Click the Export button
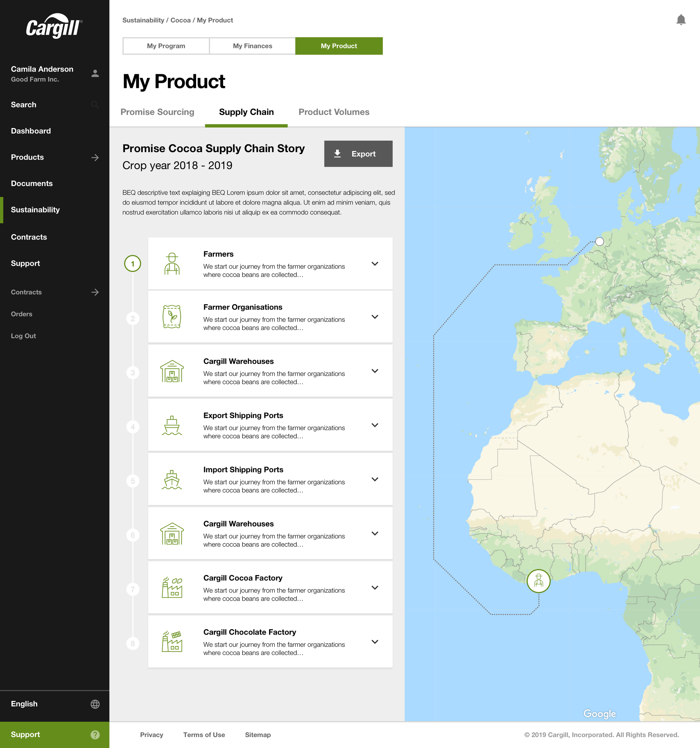 pos(358,154)
